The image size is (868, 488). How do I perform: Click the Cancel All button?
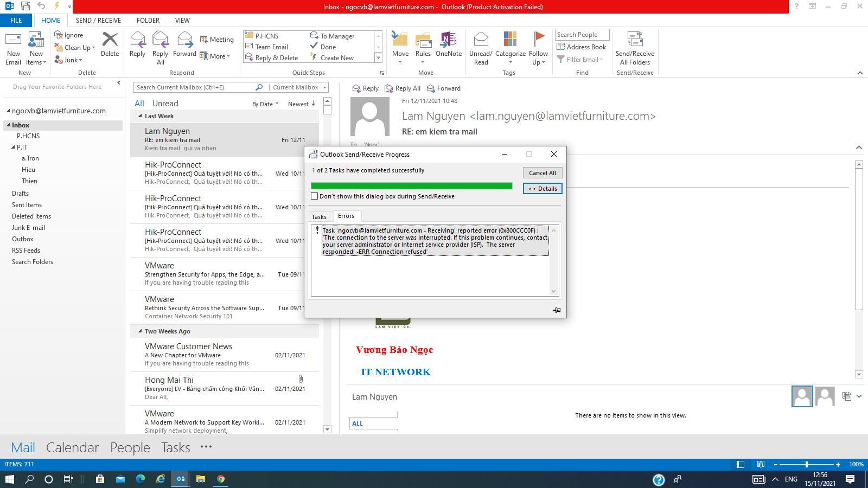click(x=542, y=173)
